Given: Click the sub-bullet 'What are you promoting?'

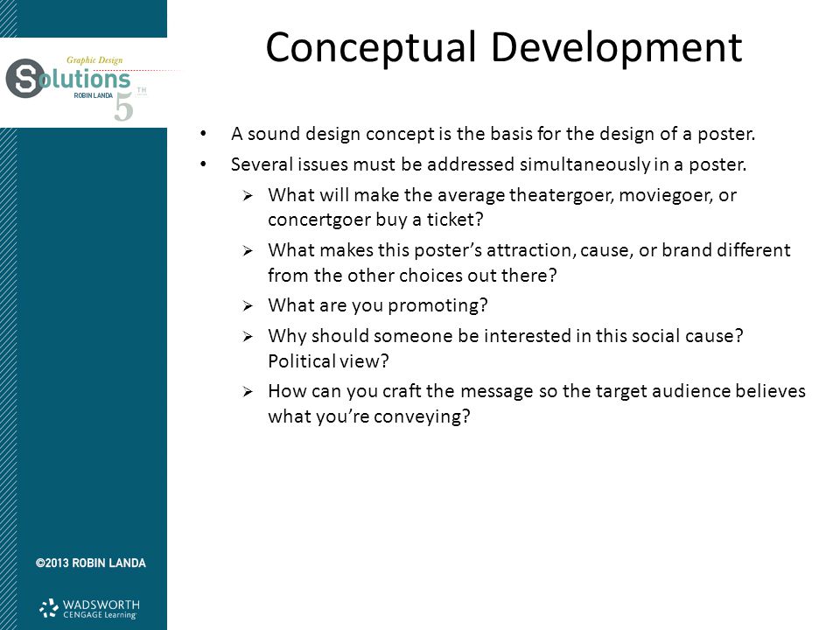Looking at the screenshot, I should tap(378, 305).
